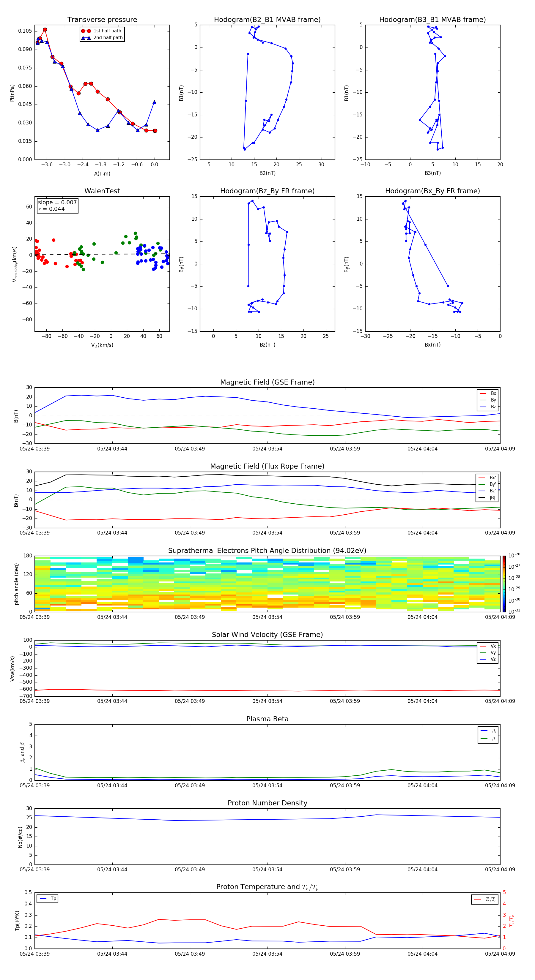The height and width of the screenshot is (980, 535).
Task: Click the "pitch angle (deg)" y-axis label
Action: point(16,584)
